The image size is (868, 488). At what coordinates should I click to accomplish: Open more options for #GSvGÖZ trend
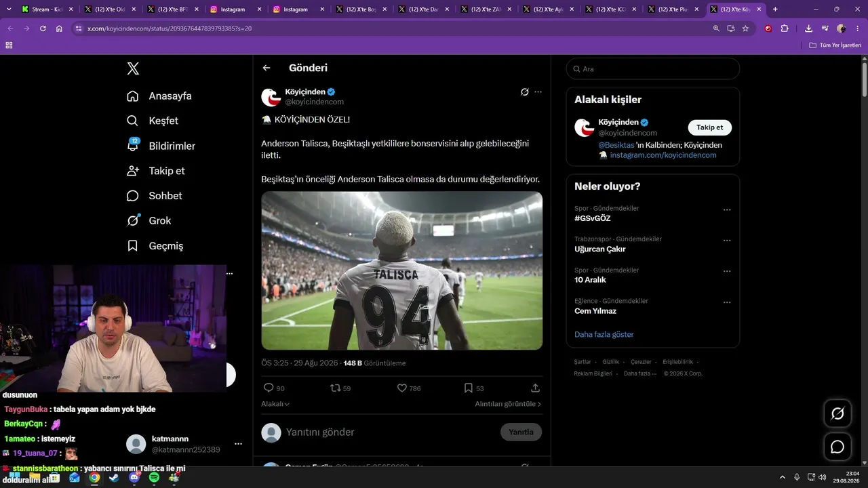point(727,210)
